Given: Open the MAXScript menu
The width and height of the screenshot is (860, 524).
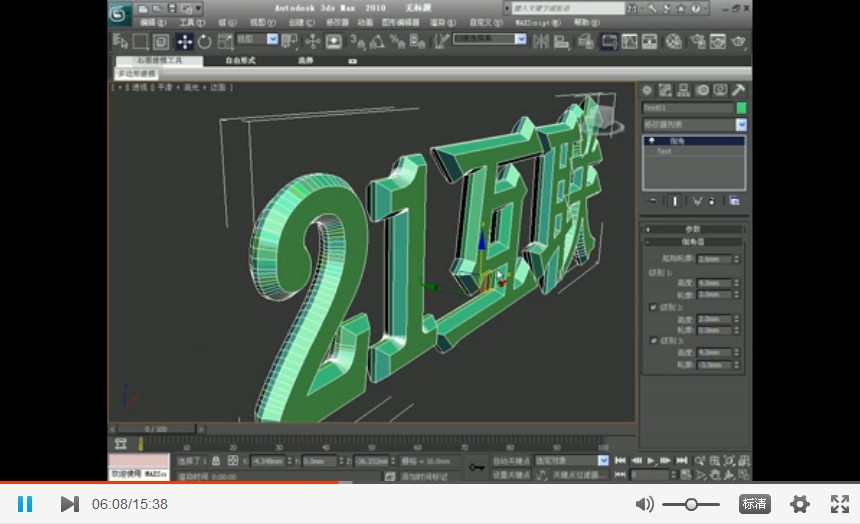Looking at the screenshot, I should click(538, 22).
